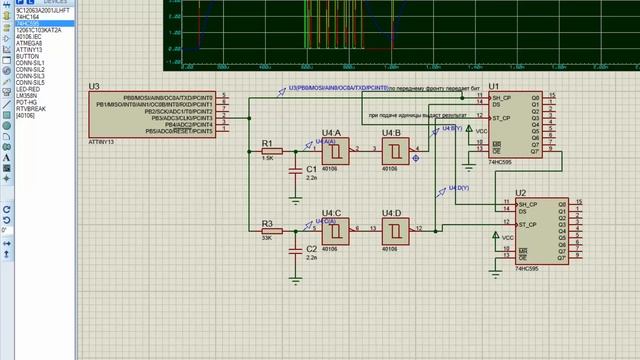Image resolution: width=640 pixels, height=360 pixels.
Task: Select the Probe mode tool
Action: tap(6, 82)
